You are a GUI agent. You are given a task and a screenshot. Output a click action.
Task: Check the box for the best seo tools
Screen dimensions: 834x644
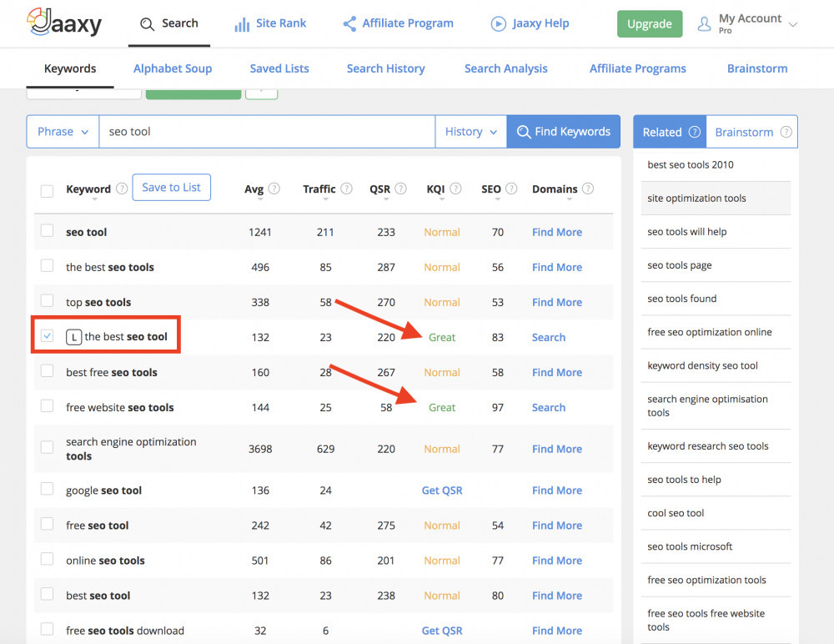tap(47, 265)
